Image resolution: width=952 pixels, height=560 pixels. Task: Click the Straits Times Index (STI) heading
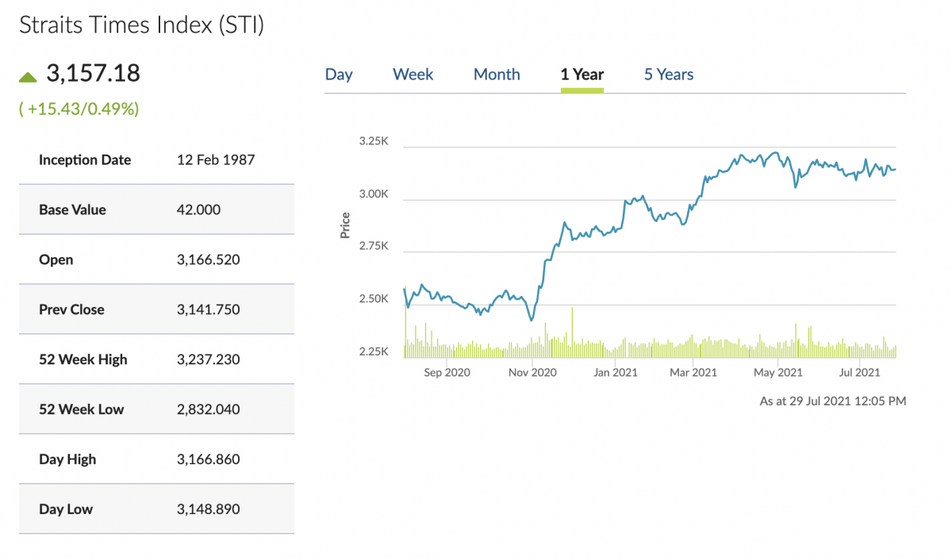pyautogui.click(x=141, y=25)
